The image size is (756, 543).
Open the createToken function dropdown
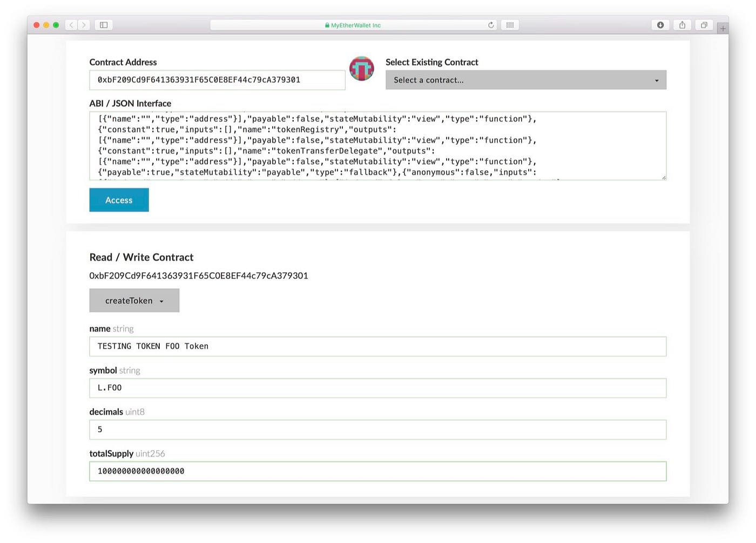[x=134, y=300]
